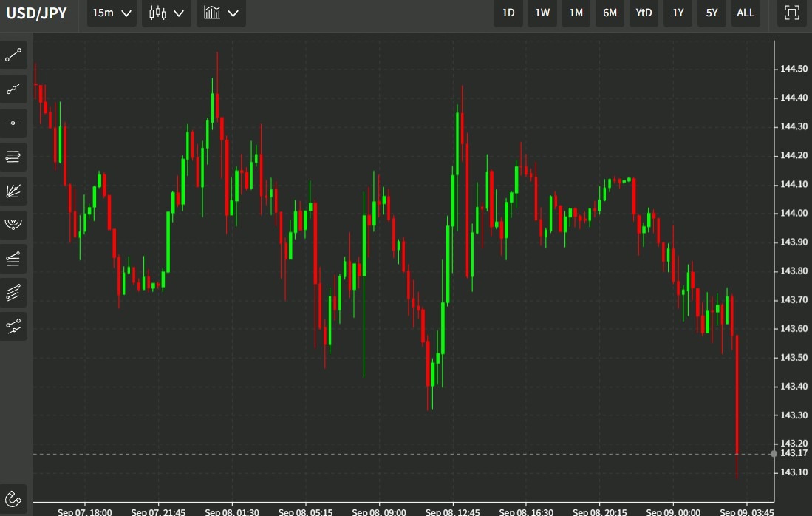Select the horizontal line tool
Viewport: 812px width, 516px height.
point(14,123)
